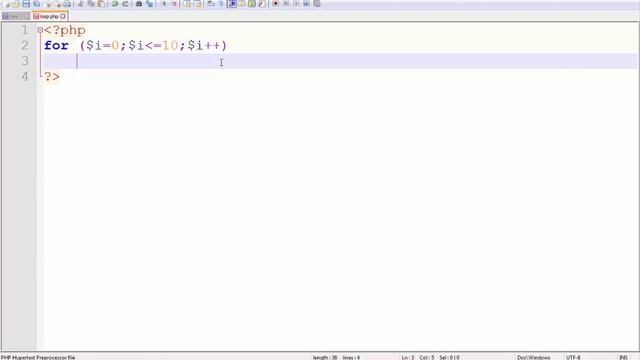Image resolution: width=640 pixels, height=360 pixels.
Task: Click the Start Recording macro icon
Action: (276, 4)
